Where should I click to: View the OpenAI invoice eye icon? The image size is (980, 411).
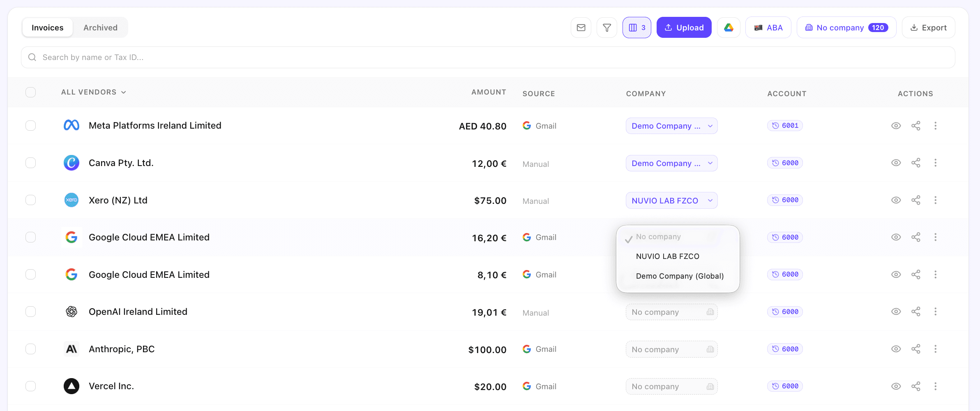click(896, 312)
